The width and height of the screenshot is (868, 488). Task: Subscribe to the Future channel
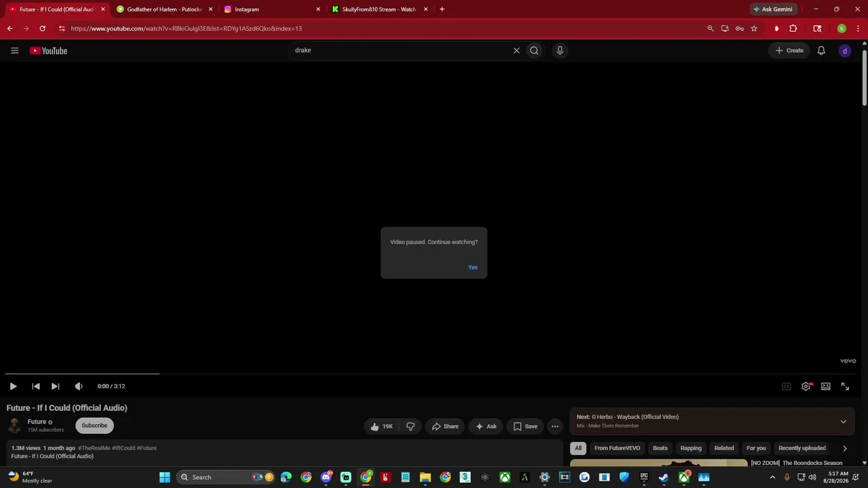click(94, 426)
